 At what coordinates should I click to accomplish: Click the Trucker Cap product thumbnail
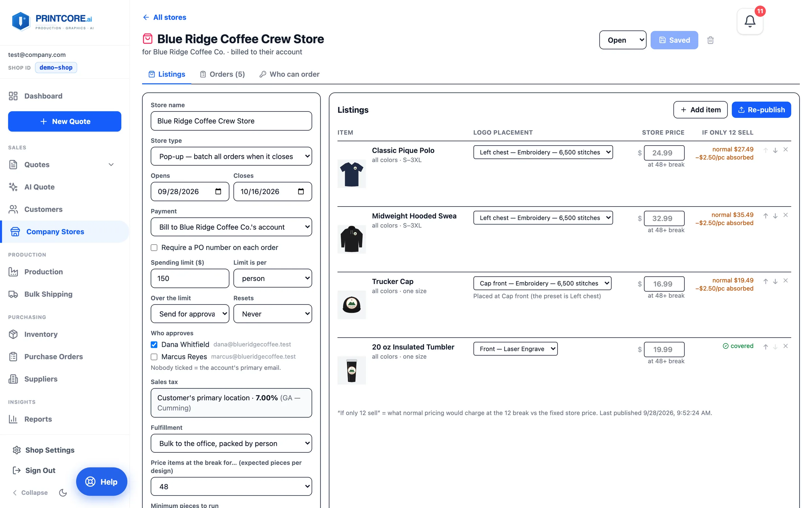tap(352, 304)
